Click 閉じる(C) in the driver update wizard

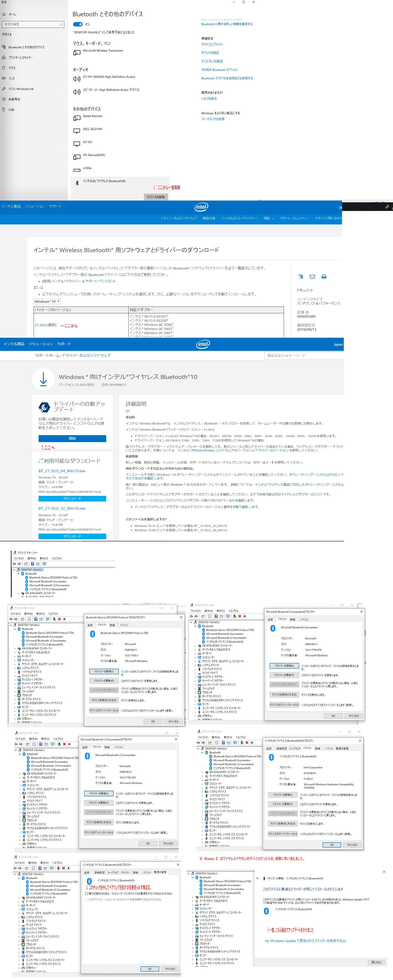tap(376, 962)
